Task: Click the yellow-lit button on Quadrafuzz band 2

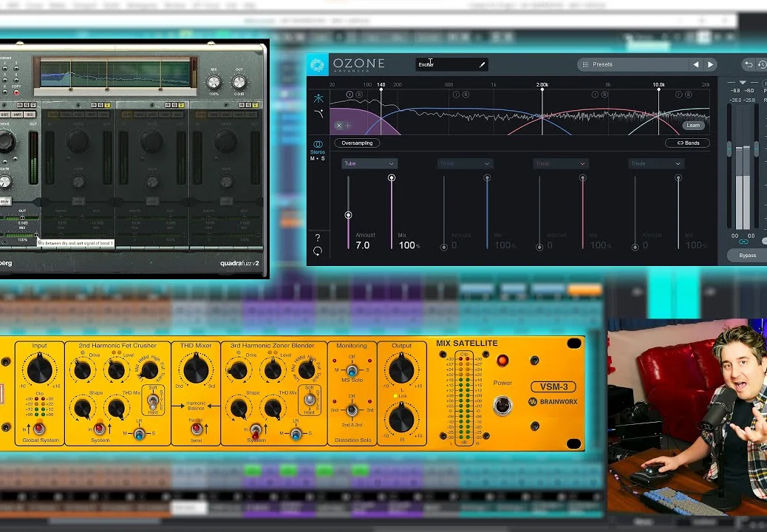Action: coord(106,105)
